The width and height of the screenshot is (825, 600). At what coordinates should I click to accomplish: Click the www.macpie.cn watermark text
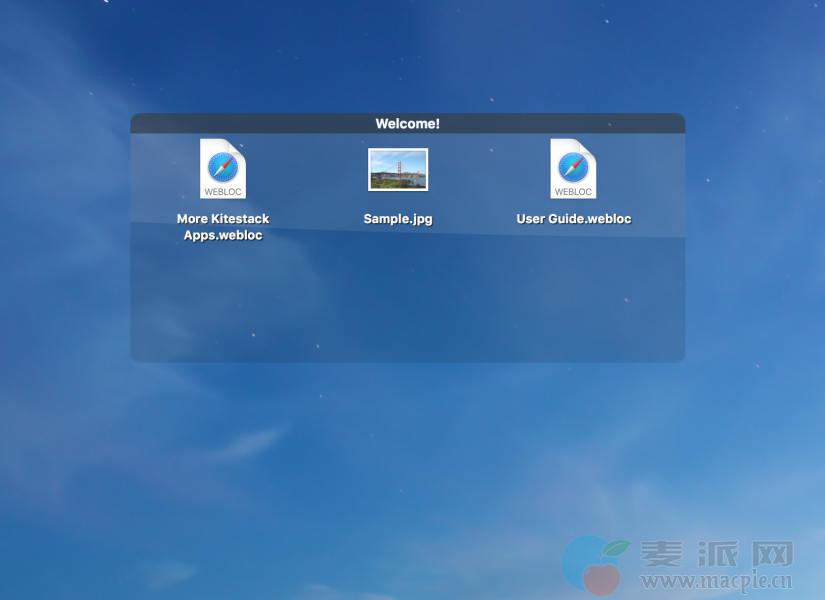716,582
